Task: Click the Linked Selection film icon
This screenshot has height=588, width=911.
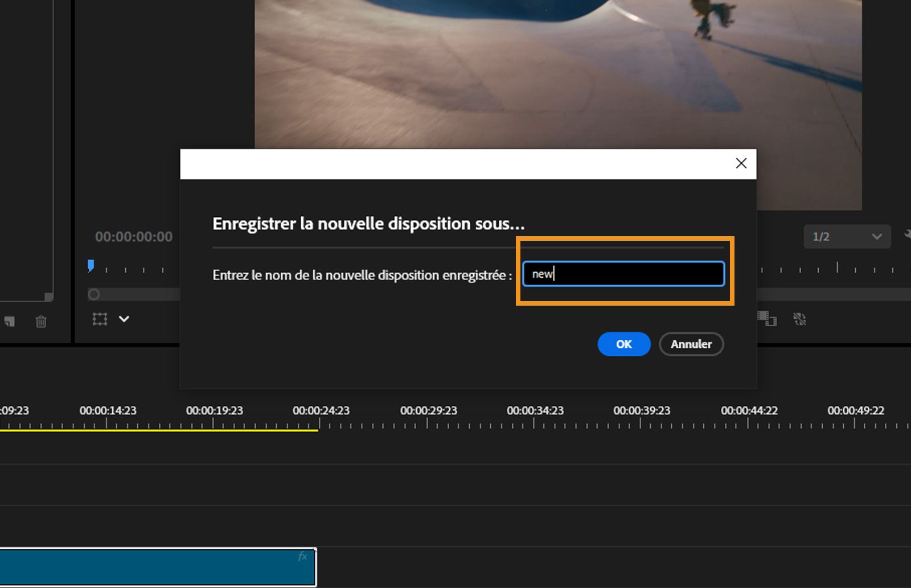Action: [x=766, y=319]
